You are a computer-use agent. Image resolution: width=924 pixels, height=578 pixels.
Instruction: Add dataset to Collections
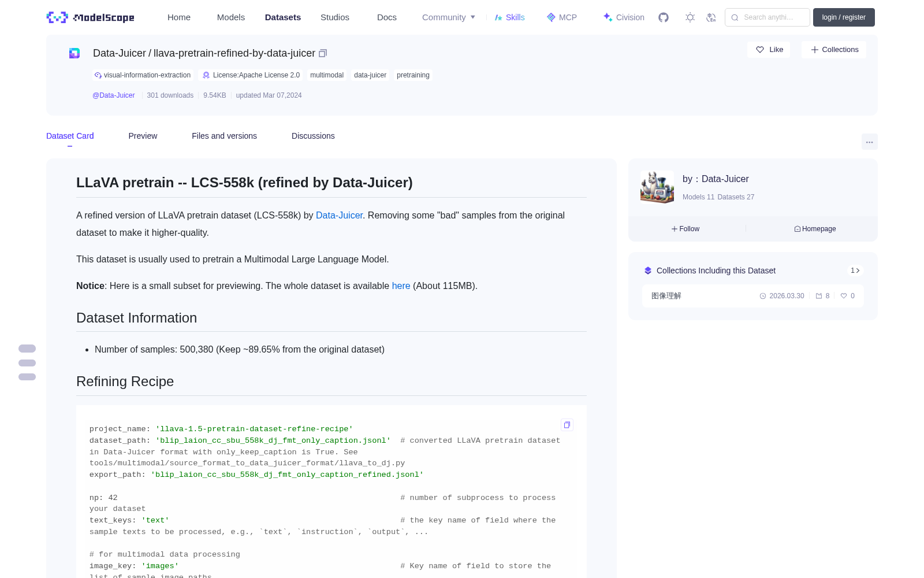tap(834, 50)
